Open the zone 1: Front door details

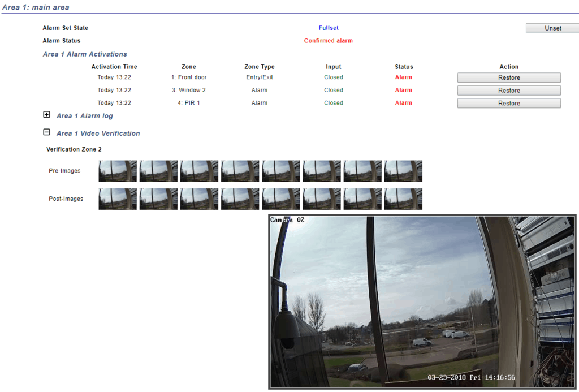point(188,77)
